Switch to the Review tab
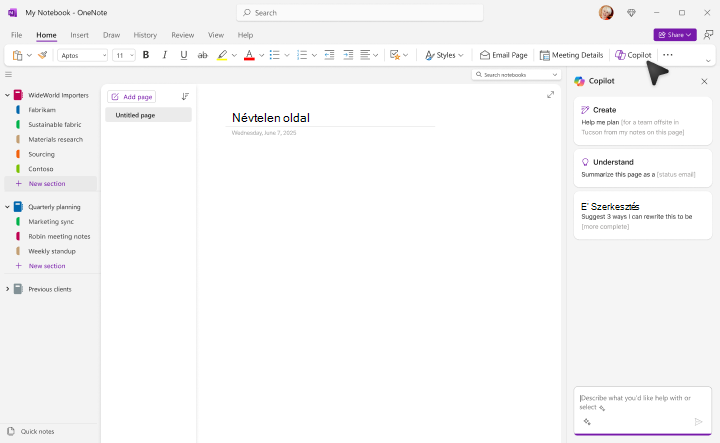The height and width of the screenshot is (443, 720). [183, 35]
